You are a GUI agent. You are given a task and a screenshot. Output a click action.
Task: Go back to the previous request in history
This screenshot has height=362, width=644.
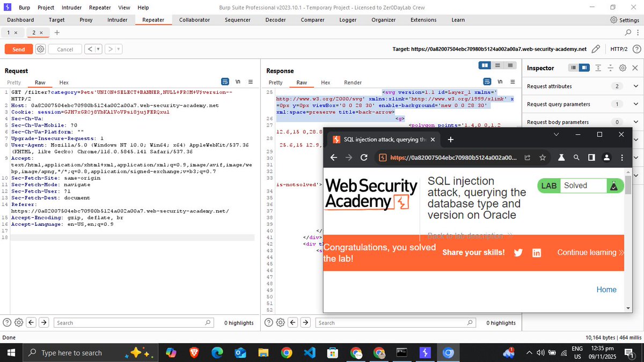(x=90, y=49)
